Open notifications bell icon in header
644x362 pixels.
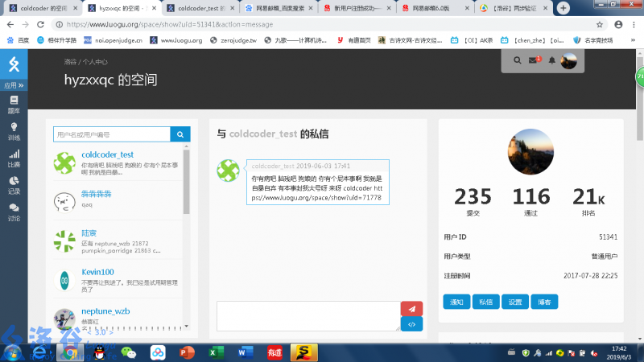coord(552,60)
